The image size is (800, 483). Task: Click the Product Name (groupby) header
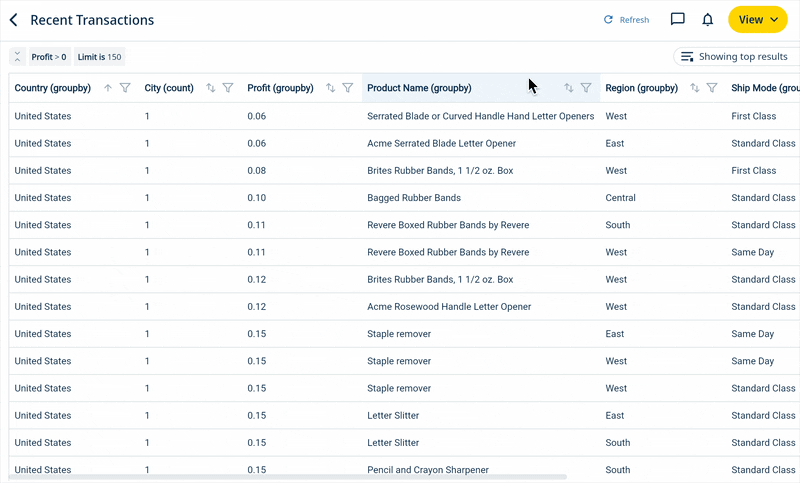tap(419, 88)
